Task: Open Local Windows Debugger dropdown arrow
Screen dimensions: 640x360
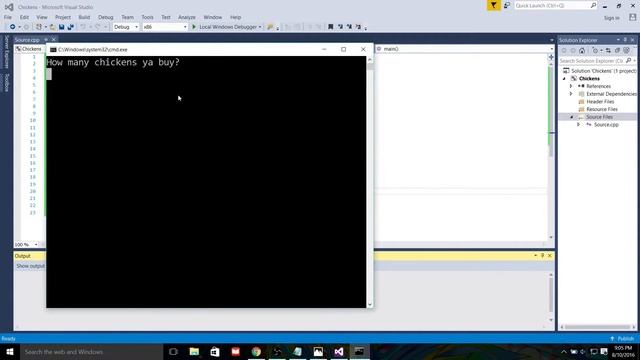Action: click(x=260, y=27)
